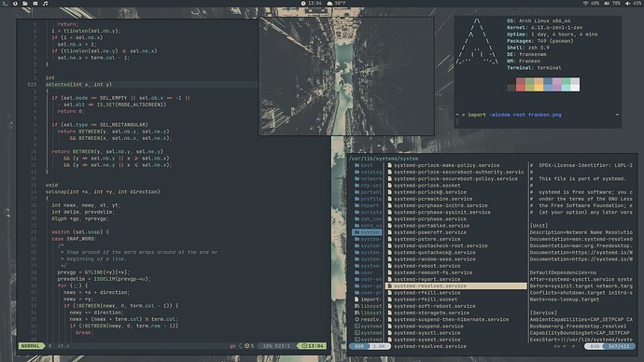Select systemd-pcrlock-make-policy.service
This screenshot has width=644, height=362.
(447, 165)
